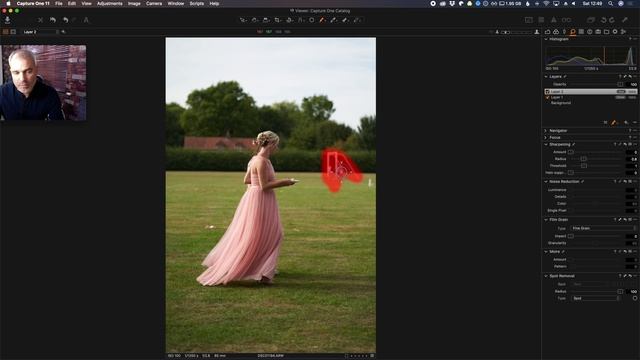
Task: Click the Spot Removal Radius slider handle
Action: click(x=620, y=291)
